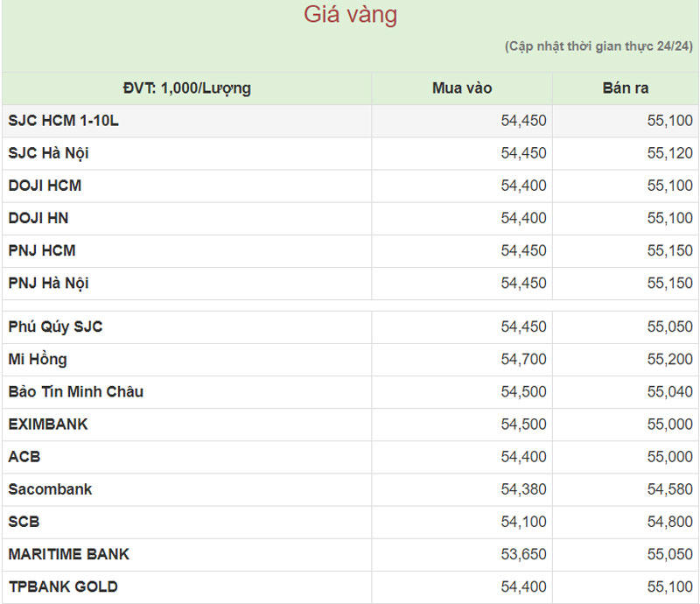Click the PNJ HCM row name
700x604 pixels.
[x=42, y=250]
